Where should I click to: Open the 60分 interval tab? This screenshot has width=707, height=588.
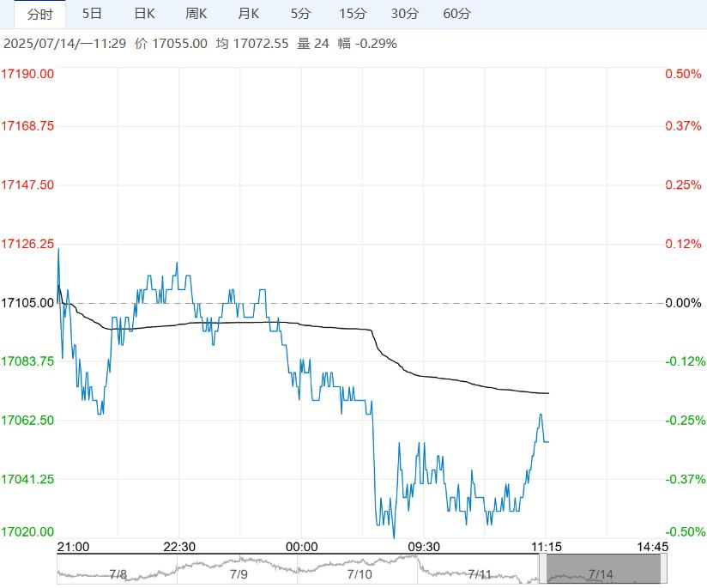click(457, 14)
